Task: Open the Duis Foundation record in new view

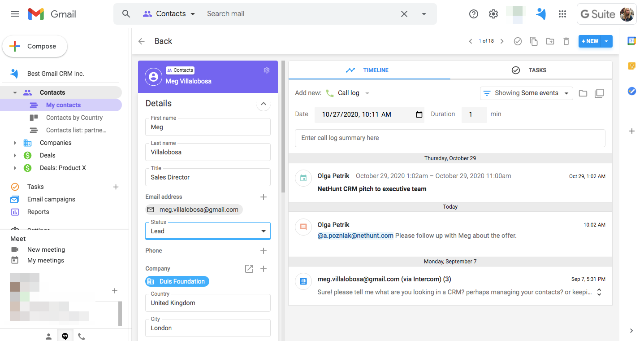Action: 249,268
